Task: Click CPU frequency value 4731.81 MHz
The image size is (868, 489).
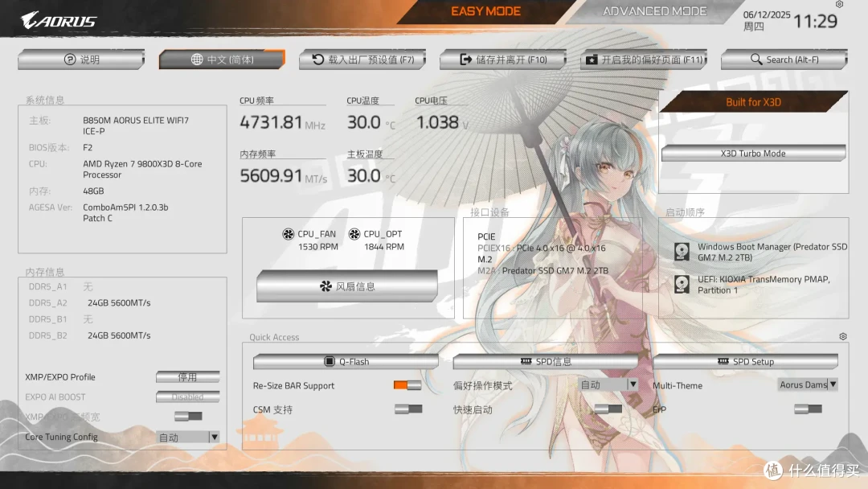Action: coord(282,122)
